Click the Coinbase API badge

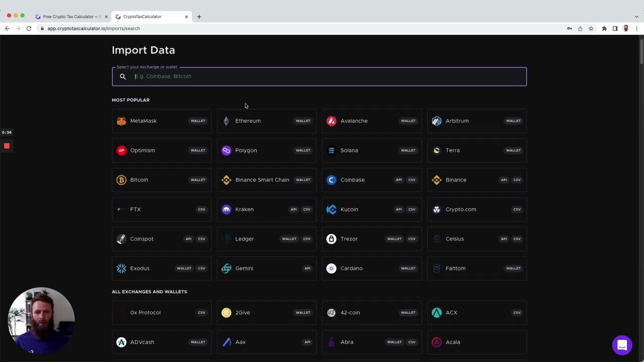tap(398, 180)
